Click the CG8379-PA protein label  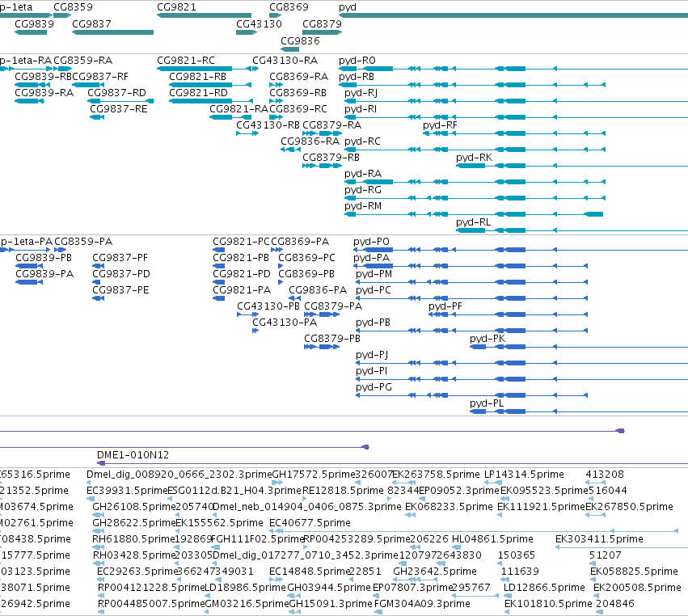pyautogui.click(x=333, y=306)
